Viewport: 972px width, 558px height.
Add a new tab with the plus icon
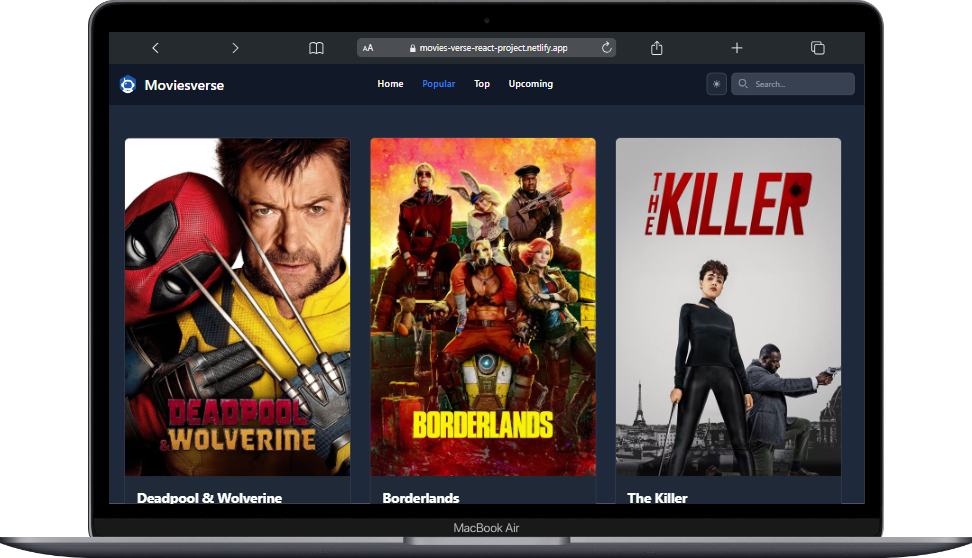(736, 48)
